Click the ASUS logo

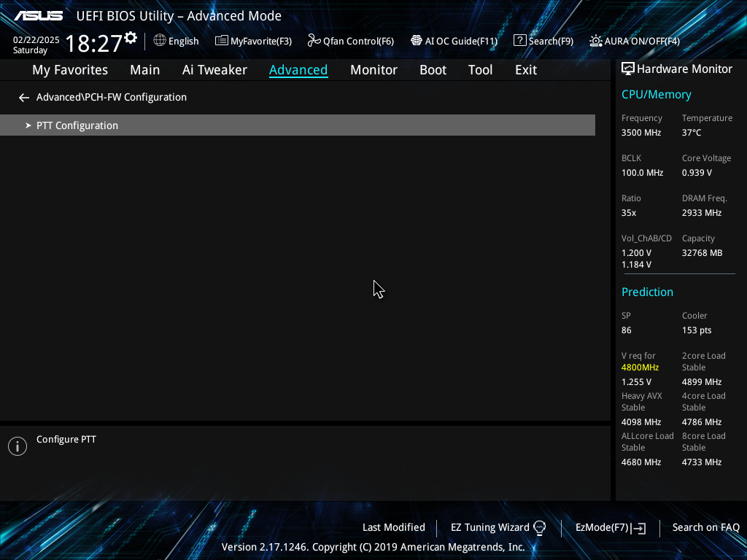38,16
